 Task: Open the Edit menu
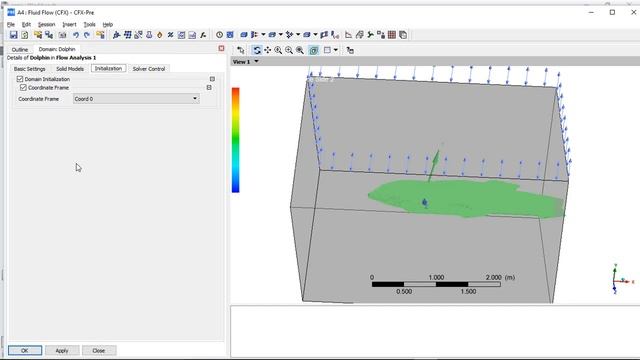27,24
